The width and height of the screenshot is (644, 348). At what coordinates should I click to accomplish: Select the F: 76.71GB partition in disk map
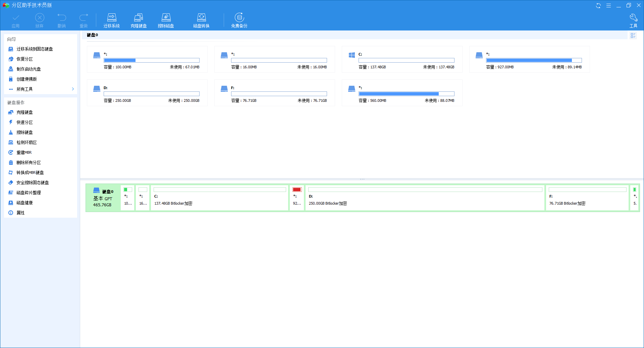pos(587,198)
